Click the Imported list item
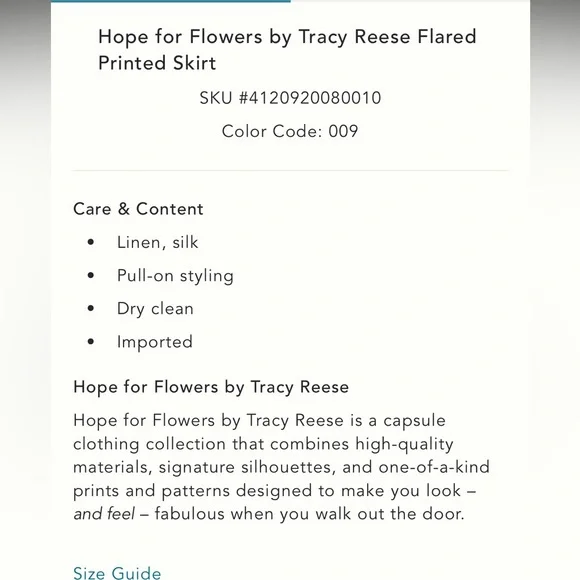The height and width of the screenshot is (580, 580). point(155,342)
